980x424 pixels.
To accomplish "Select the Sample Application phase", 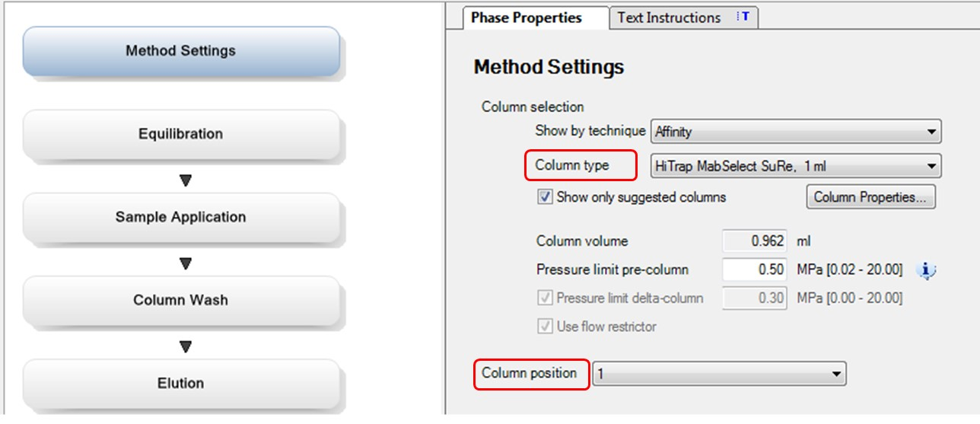I will pos(181,217).
